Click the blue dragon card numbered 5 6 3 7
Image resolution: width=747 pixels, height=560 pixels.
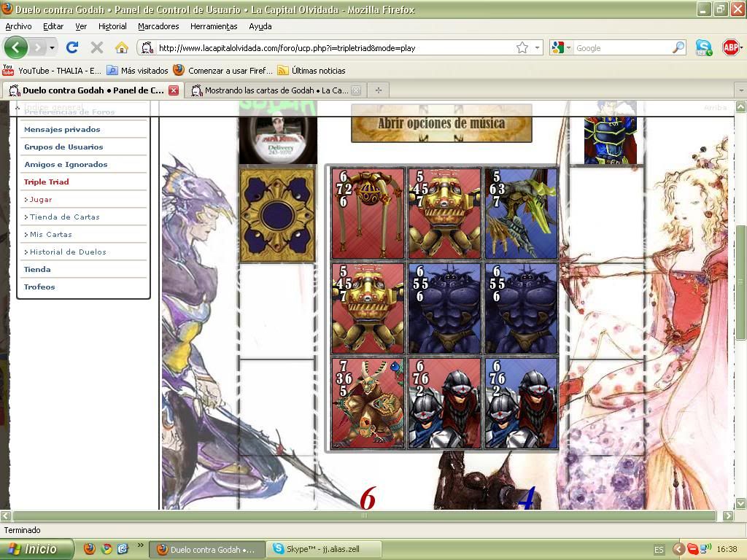click(521, 214)
